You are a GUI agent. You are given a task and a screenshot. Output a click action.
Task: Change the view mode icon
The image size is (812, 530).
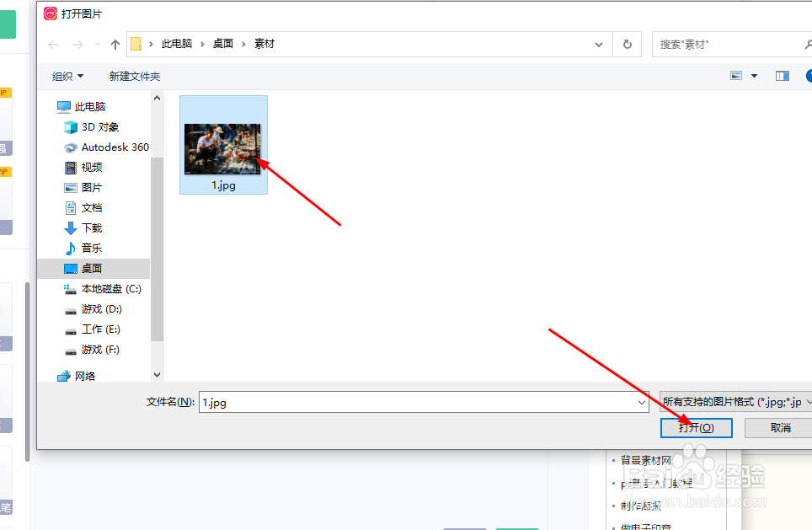736,76
